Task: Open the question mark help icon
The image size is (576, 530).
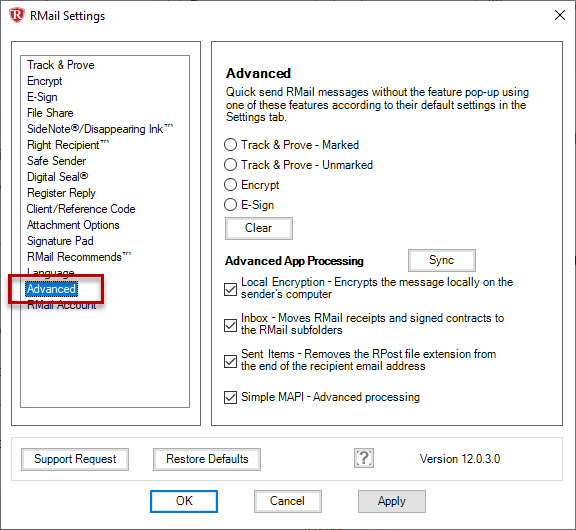Action: pos(364,458)
